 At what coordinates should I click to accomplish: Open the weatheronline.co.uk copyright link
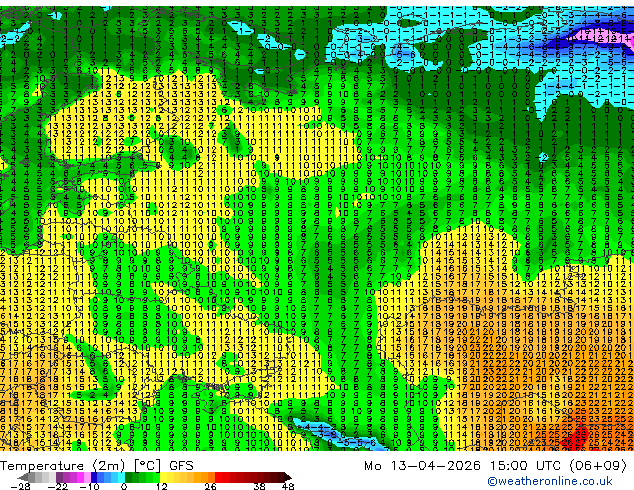(x=550, y=481)
